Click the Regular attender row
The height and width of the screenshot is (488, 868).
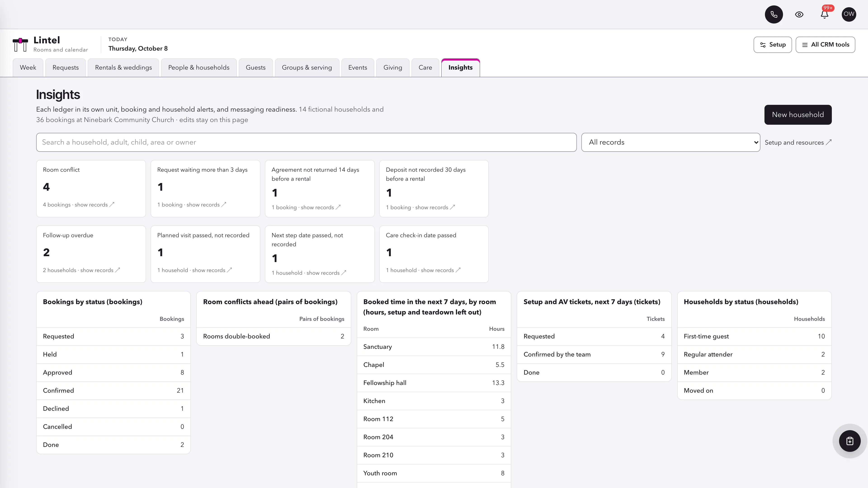point(754,355)
